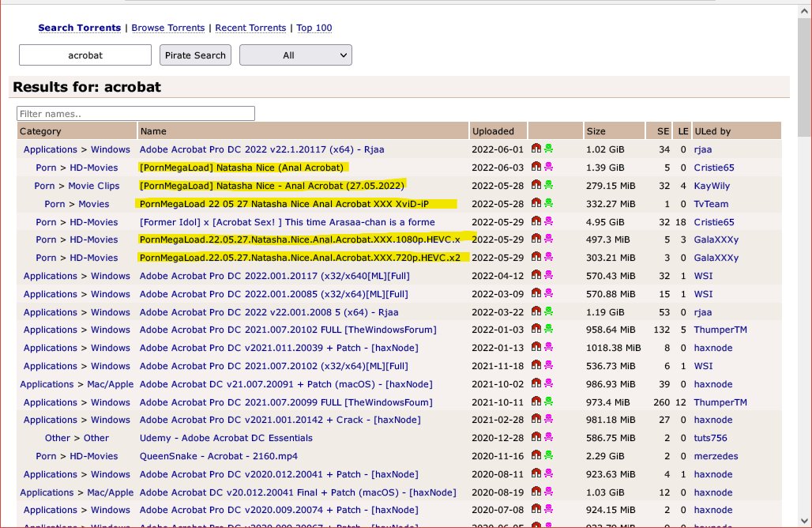812x528 pixels.
Task: Click magnet icon for v20.012.20041 Final macOS row
Action: [x=536, y=492]
